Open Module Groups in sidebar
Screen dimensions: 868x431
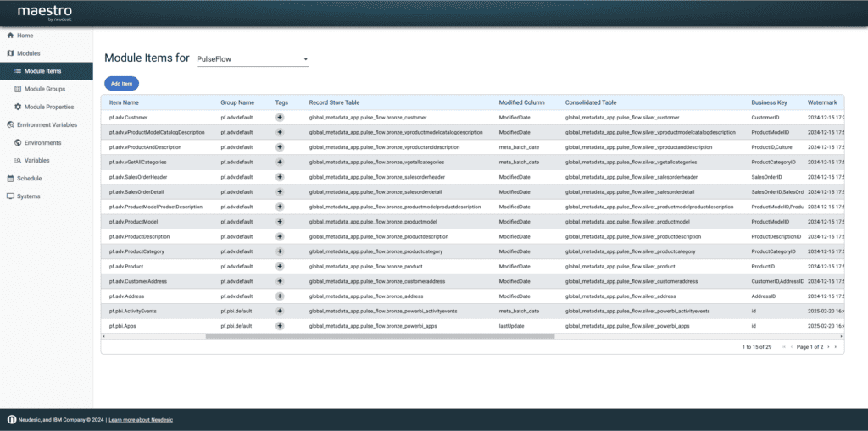(x=47, y=89)
